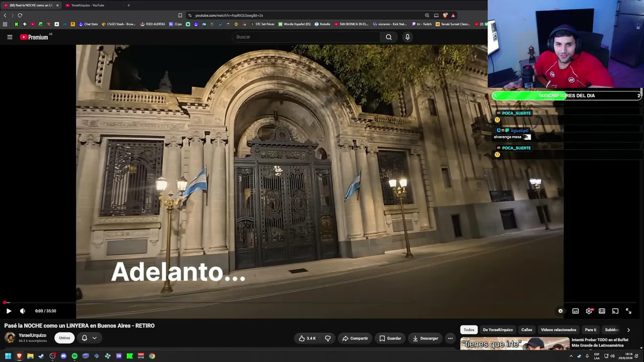Screen dimensions: 644x362
Task: Toggle video subtitles button
Action: 576,311
